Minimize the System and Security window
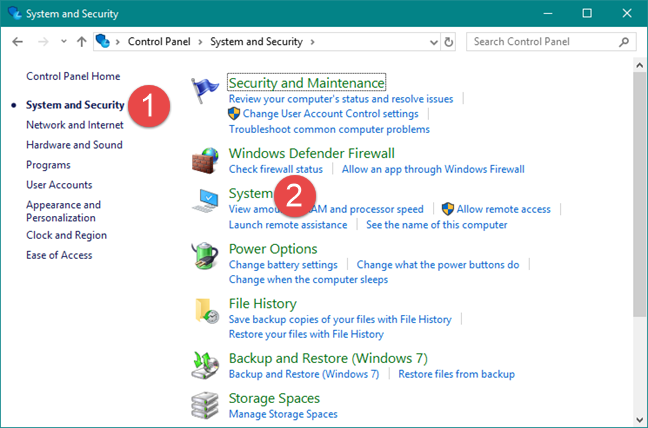The height and width of the screenshot is (428, 648). tap(548, 13)
